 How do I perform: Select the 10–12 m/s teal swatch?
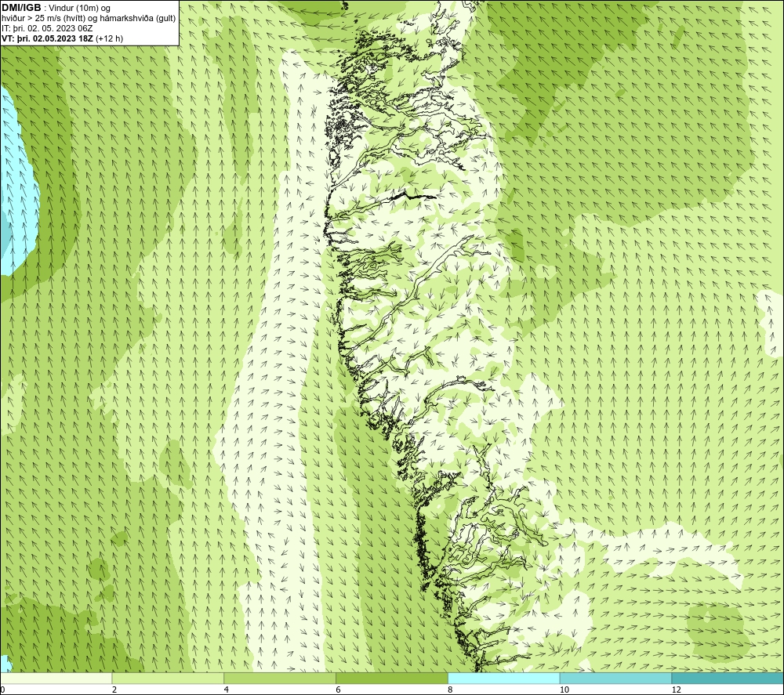[x=616, y=678]
